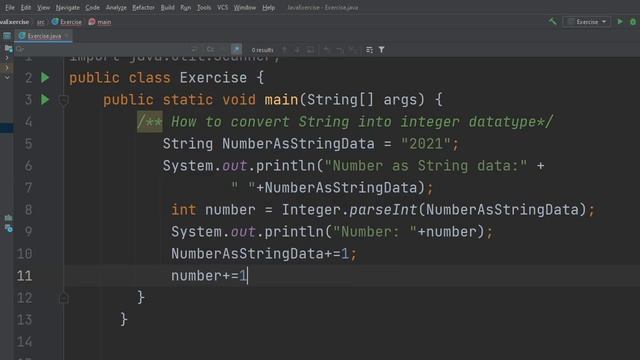Click the Exercise class breadcrumb
The image size is (640, 360).
tap(67, 22)
